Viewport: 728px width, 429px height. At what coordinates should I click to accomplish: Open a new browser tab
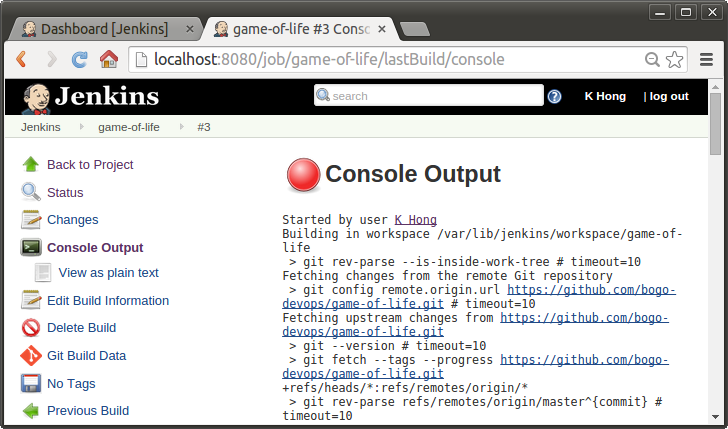pos(415,30)
